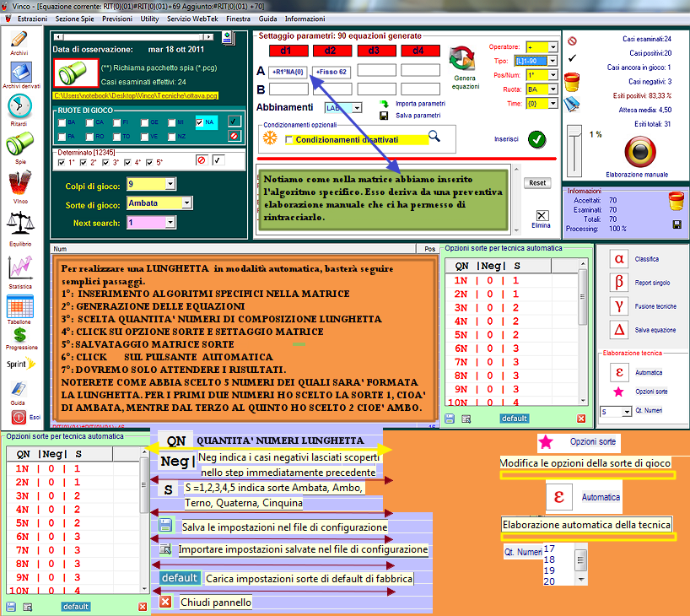Viewport: 690px width, 616px height.
Task: Open the Estrazioni menu
Action: [x=32, y=19]
